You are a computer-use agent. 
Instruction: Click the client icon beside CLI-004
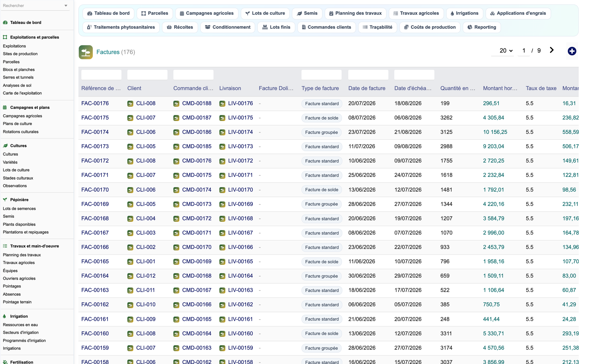(x=130, y=219)
